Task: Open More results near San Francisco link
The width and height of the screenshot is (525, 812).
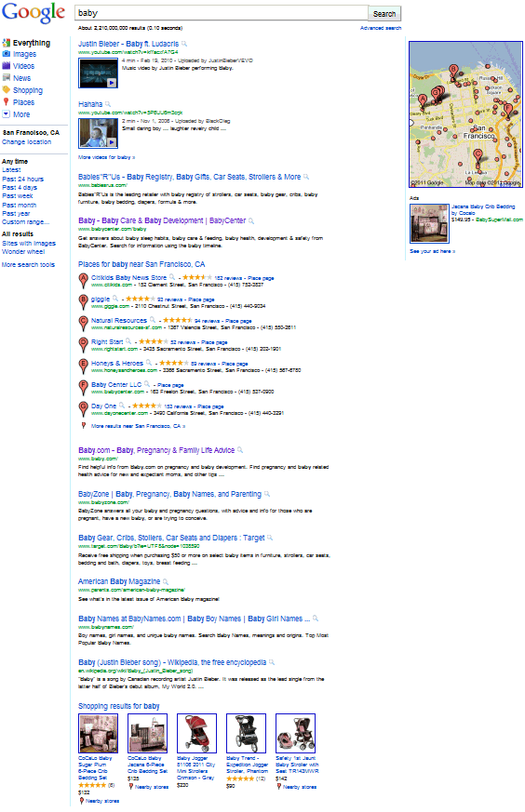Action: 138,426
